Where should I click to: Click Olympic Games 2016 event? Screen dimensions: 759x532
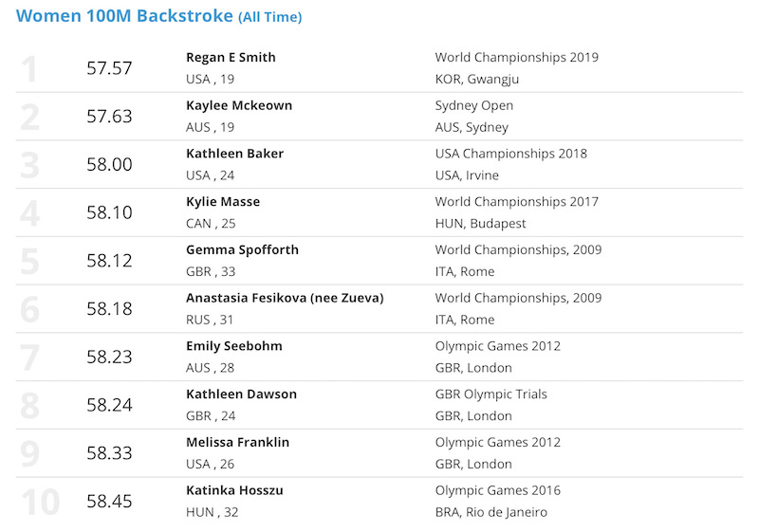click(x=498, y=490)
